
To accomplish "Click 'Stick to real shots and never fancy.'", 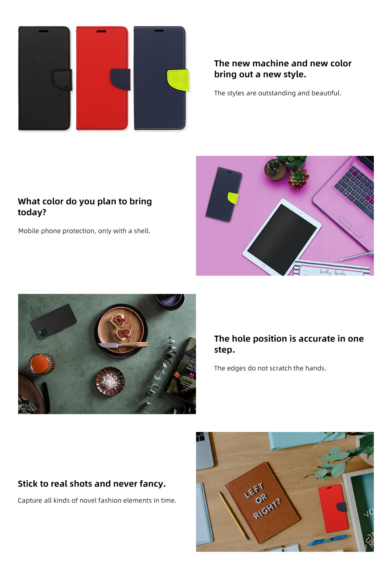I will pyautogui.click(x=92, y=484).
